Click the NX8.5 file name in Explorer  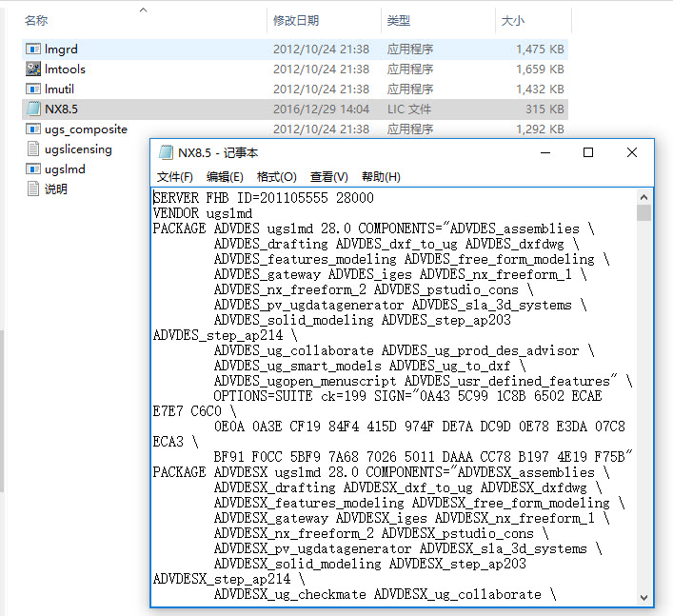point(61,109)
